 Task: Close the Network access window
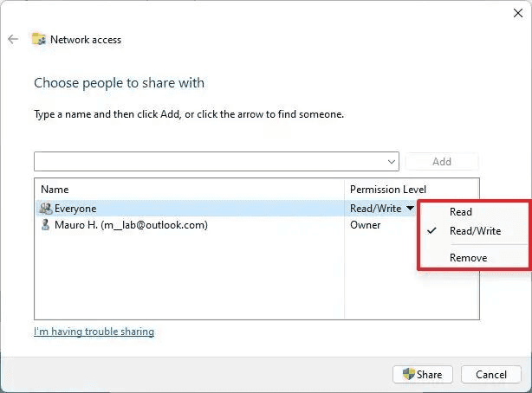tap(517, 12)
